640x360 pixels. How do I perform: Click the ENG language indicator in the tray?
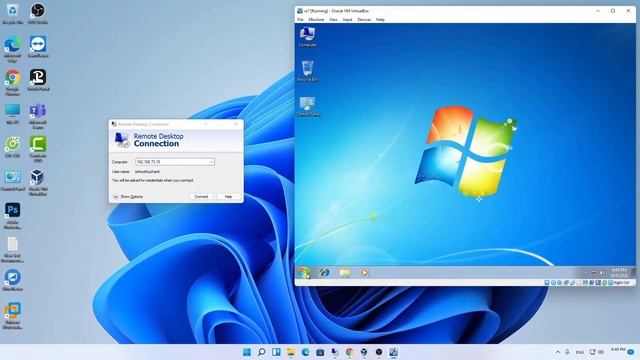click(x=580, y=352)
